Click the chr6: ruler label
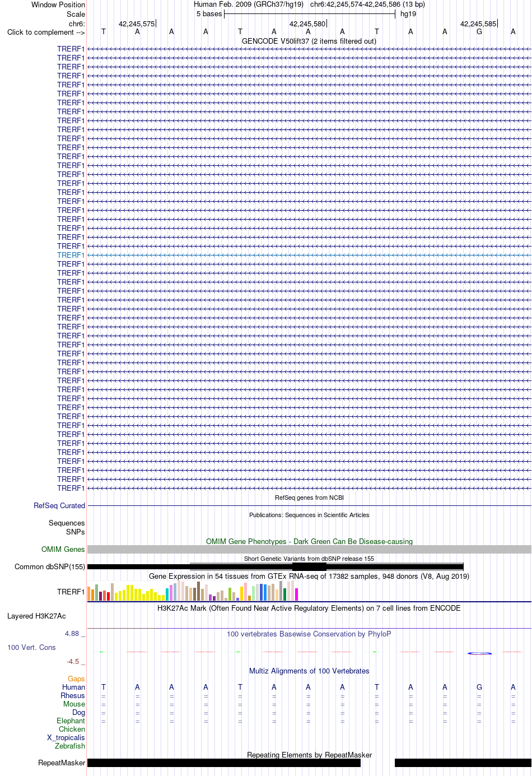This screenshot has height=776, width=532. pos(77,24)
